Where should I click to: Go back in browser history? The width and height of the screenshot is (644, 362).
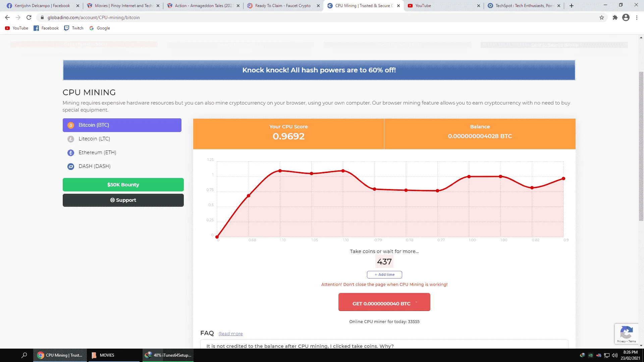7,17
